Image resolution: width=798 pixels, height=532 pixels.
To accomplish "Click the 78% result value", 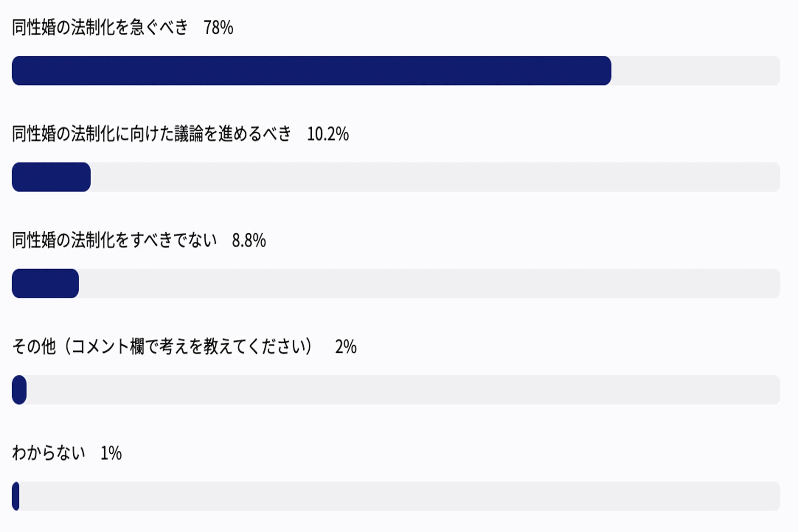I will (218, 28).
